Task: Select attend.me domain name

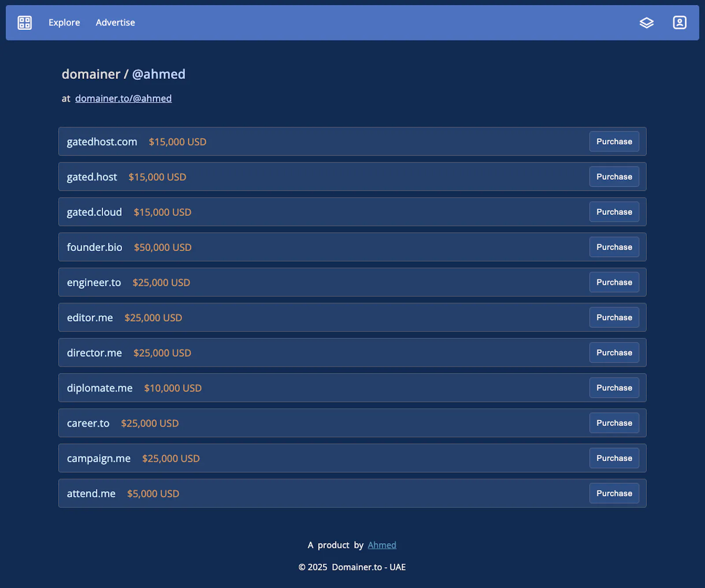Action: click(91, 494)
